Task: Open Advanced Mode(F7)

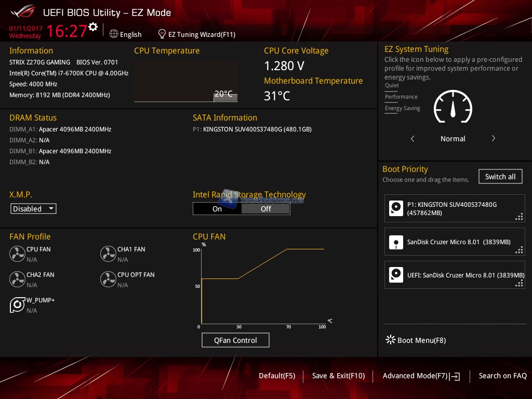Action: click(421, 376)
